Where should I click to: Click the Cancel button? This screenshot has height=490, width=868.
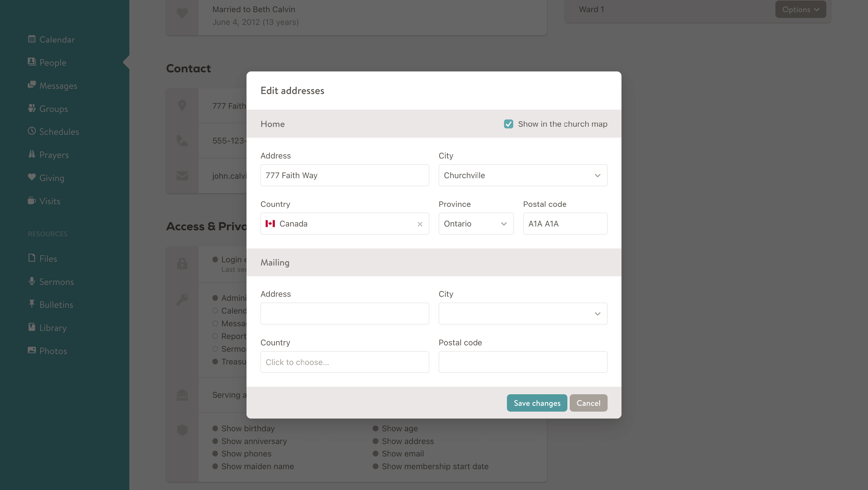coord(588,403)
